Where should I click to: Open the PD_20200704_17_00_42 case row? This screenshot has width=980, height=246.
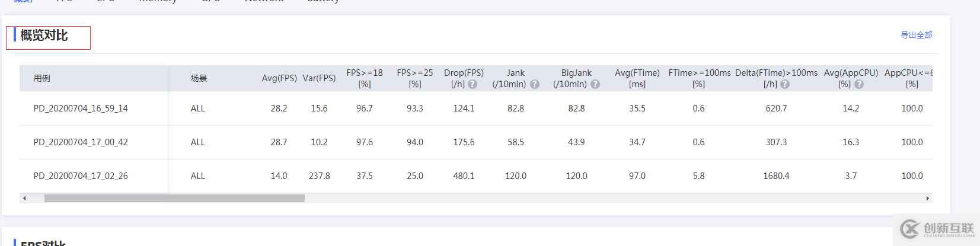81,142
